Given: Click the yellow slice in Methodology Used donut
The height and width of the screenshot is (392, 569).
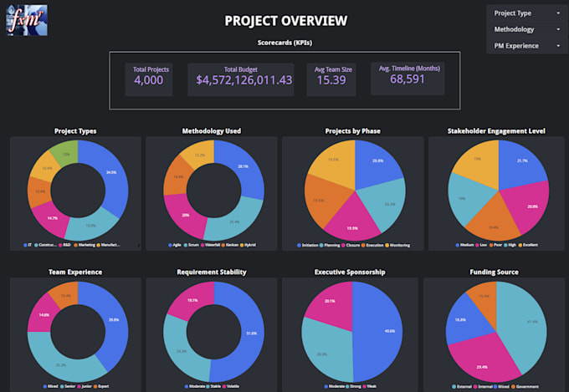Looking at the screenshot, I should (x=200, y=154).
